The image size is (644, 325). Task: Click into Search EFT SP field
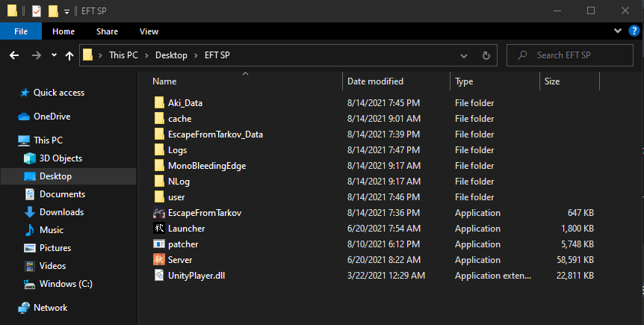tap(569, 55)
